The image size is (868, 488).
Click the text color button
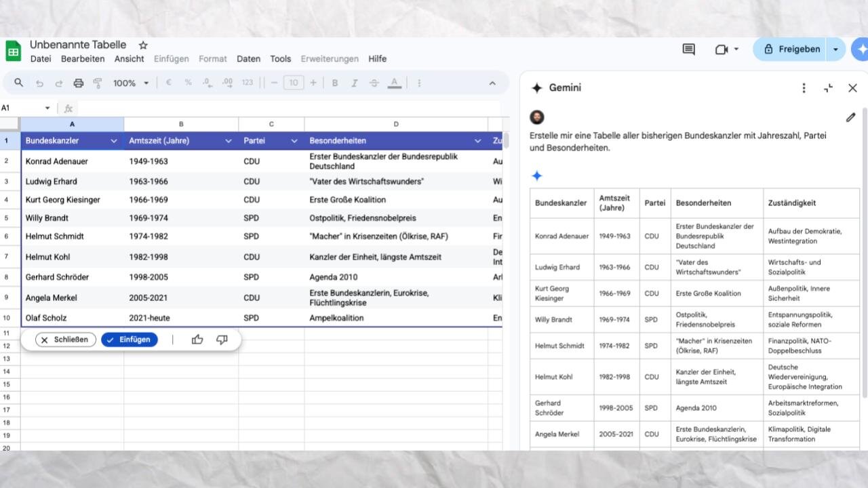[394, 83]
